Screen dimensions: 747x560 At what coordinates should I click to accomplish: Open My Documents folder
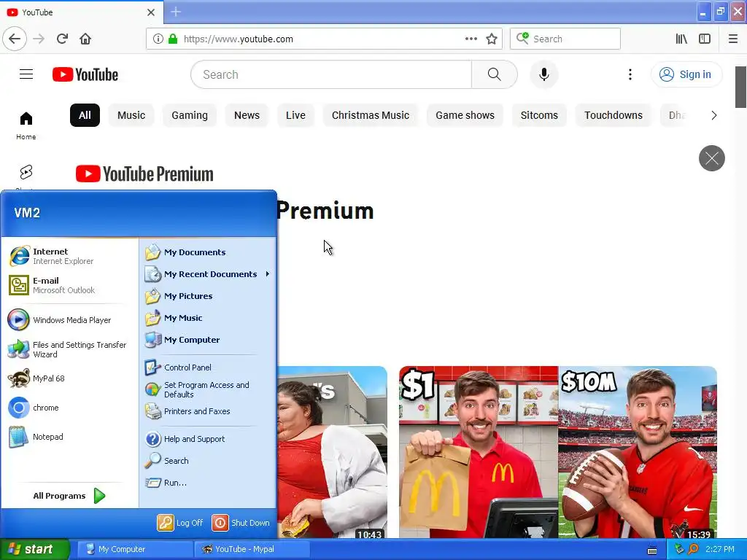[x=208, y=252]
